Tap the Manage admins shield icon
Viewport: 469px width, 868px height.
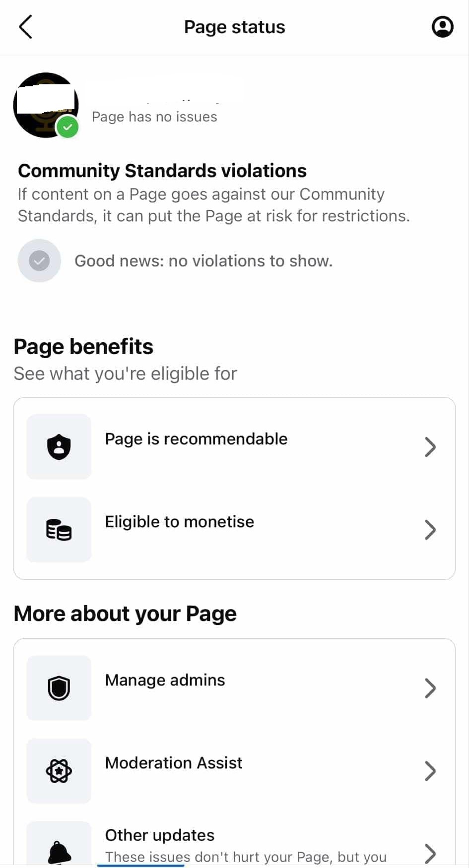tap(59, 688)
